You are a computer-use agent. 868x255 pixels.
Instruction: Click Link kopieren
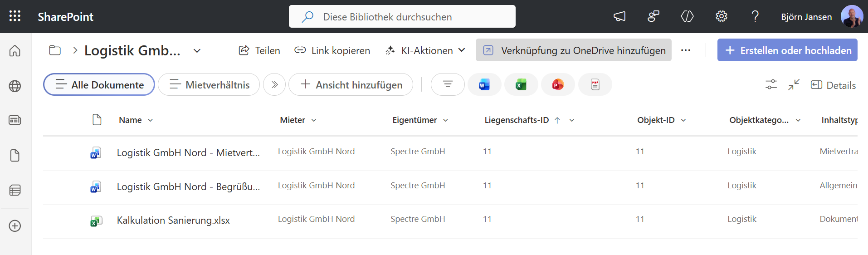(x=332, y=50)
